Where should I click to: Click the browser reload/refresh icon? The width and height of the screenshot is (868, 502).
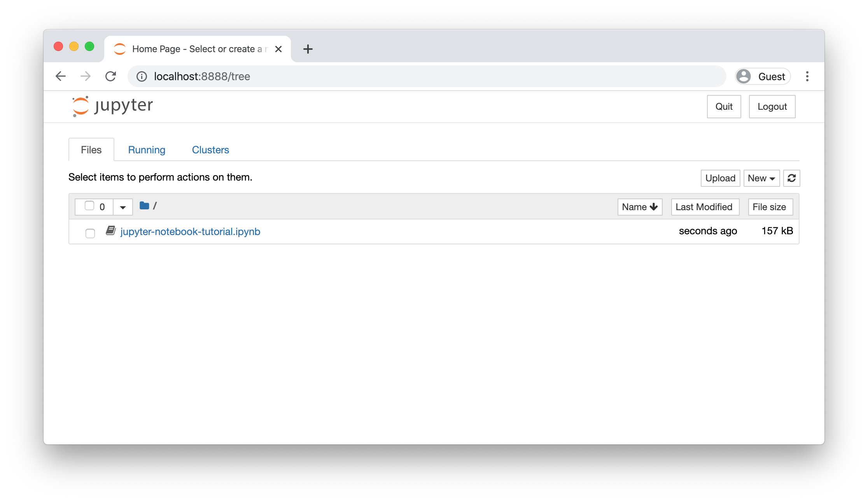(110, 76)
